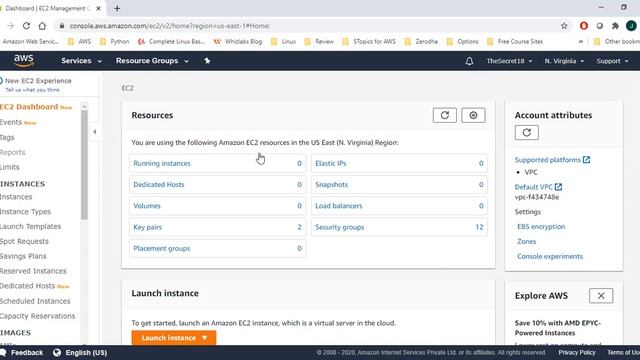
Task: Go to browser home page
Action: coord(42,26)
